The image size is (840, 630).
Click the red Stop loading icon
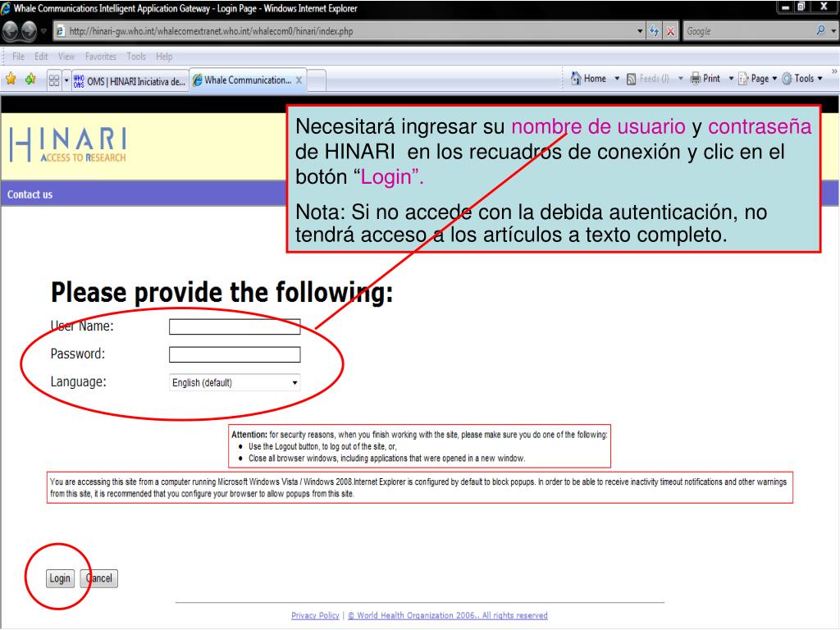pyautogui.click(x=671, y=31)
